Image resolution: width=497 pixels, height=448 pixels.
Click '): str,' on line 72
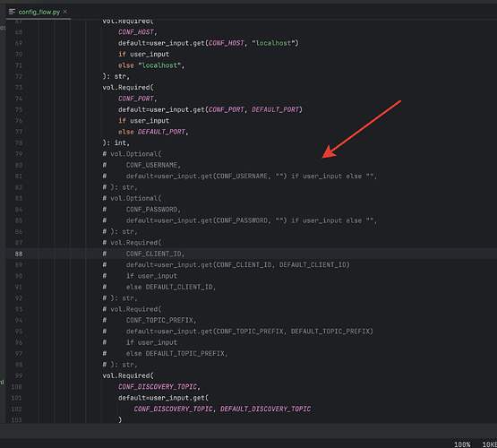(x=116, y=76)
